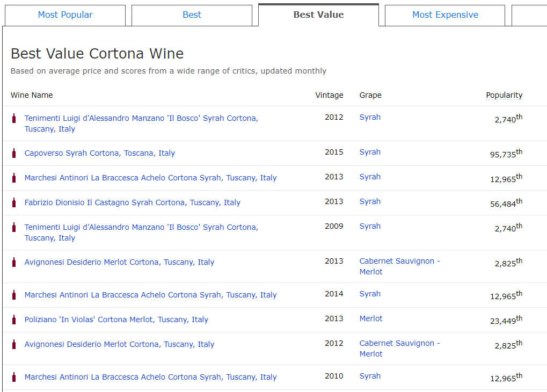Click Syrah grape link for 2010 Marchesi Antinori
This screenshot has height=392, width=547.
click(370, 376)
